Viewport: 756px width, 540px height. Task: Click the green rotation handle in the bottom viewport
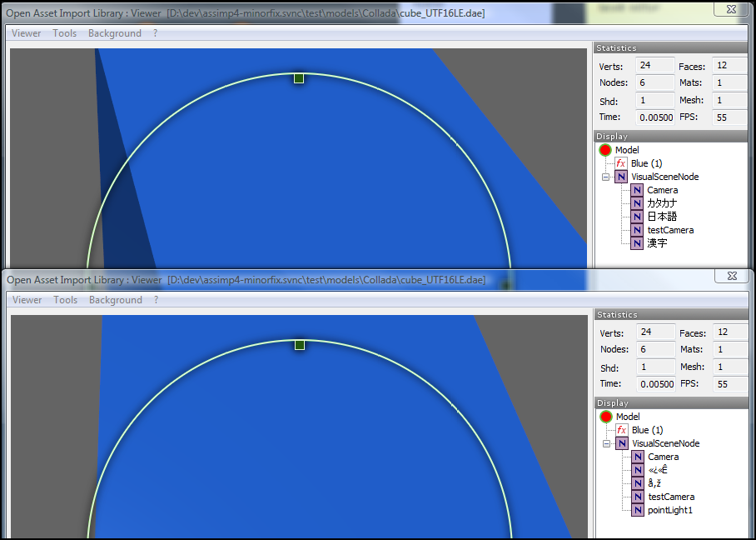(x=300, y=345)
